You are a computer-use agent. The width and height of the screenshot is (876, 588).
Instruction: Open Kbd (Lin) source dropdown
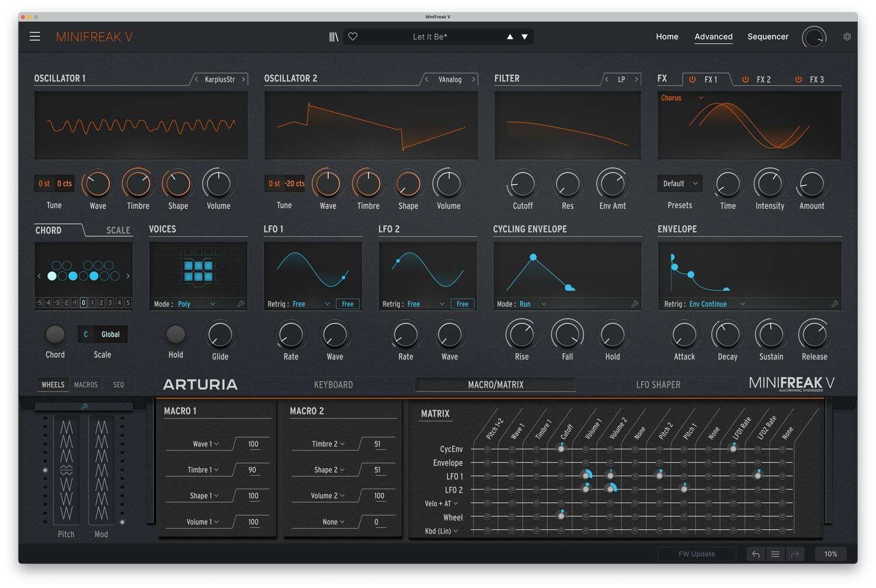coord(441,531)
